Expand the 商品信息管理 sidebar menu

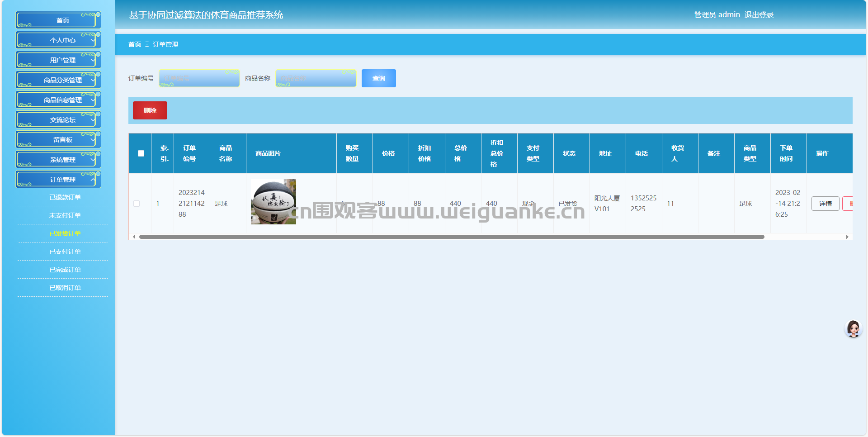coord(58,100)
